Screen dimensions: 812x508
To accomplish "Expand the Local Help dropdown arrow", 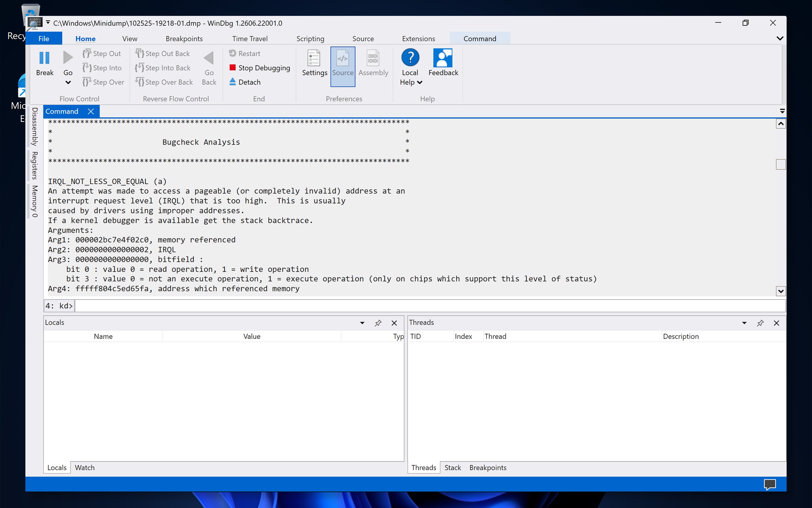I will tap(419, 82).
